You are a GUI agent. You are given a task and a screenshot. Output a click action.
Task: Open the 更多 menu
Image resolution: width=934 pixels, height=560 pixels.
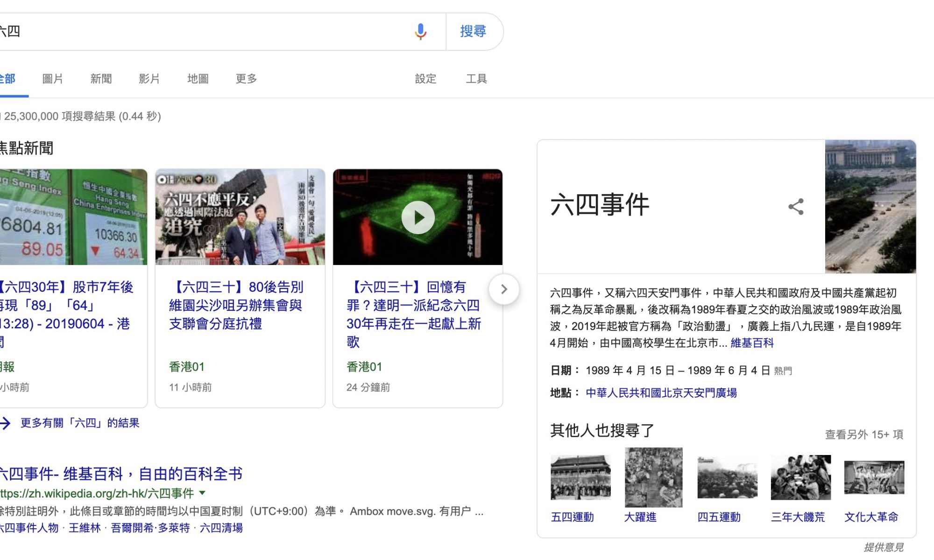coord(246,78)
